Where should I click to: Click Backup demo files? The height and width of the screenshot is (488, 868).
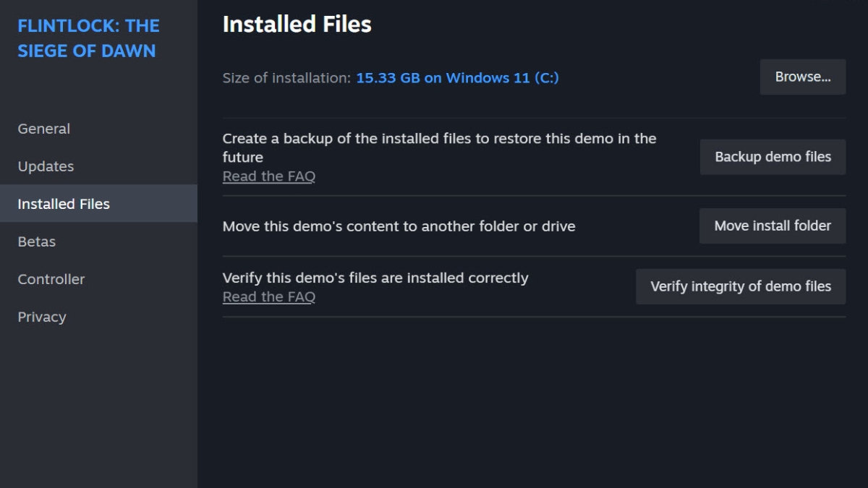772,156
